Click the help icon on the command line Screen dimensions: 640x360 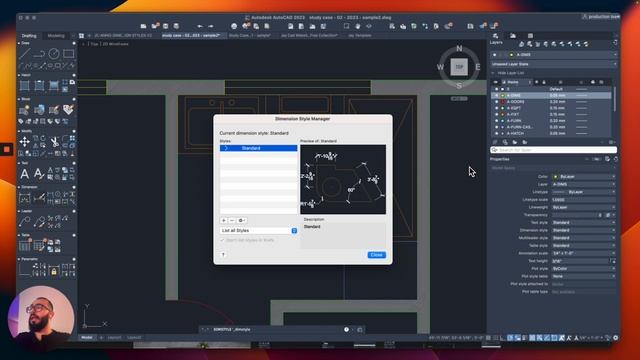pos(346,329)
